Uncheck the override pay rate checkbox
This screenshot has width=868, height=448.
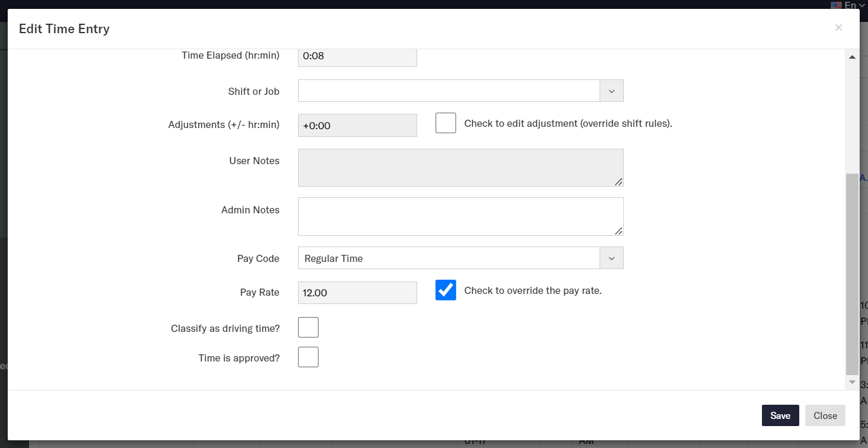[x=446, y=290]
